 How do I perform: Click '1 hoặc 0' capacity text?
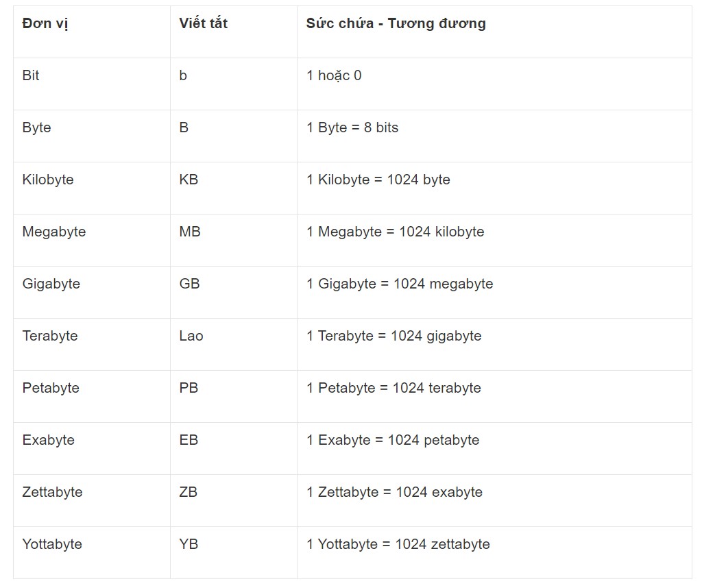point(334,76)
